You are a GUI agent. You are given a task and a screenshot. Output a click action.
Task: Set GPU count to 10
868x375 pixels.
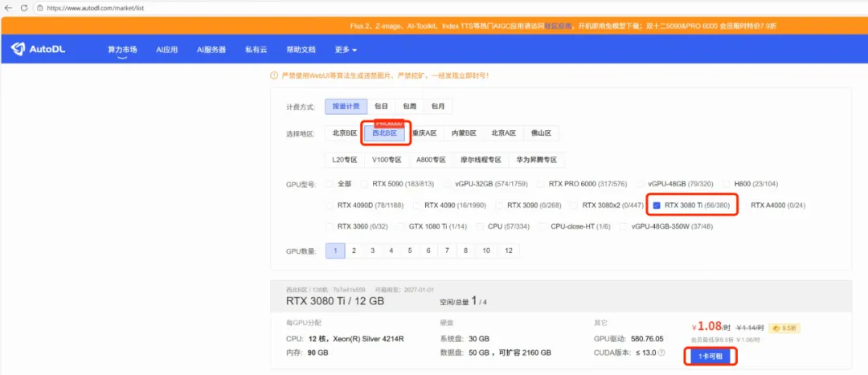coord(486,251)
